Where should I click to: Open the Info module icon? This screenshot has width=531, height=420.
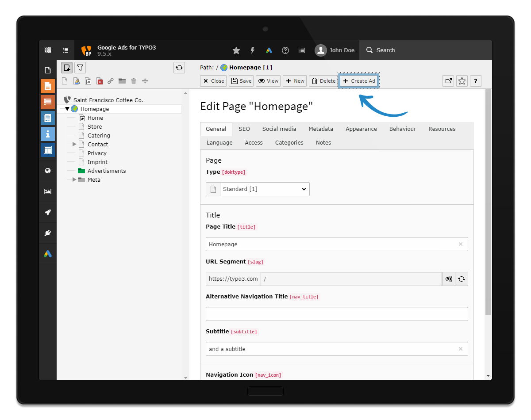pyautogui.click(x=48, y=134)
